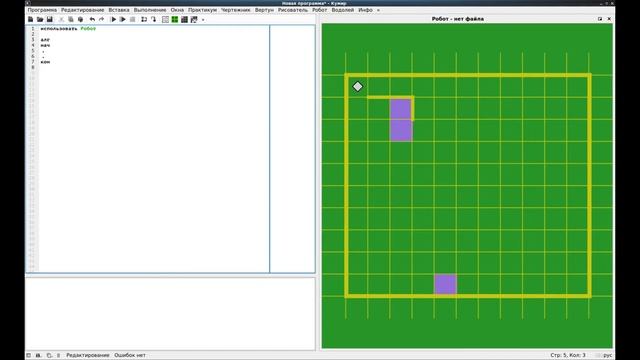Image resolution: width=640 pixels, height=360 pixels.
Task: Click the Drawer grid window icon
Action: tap(165, 20)
